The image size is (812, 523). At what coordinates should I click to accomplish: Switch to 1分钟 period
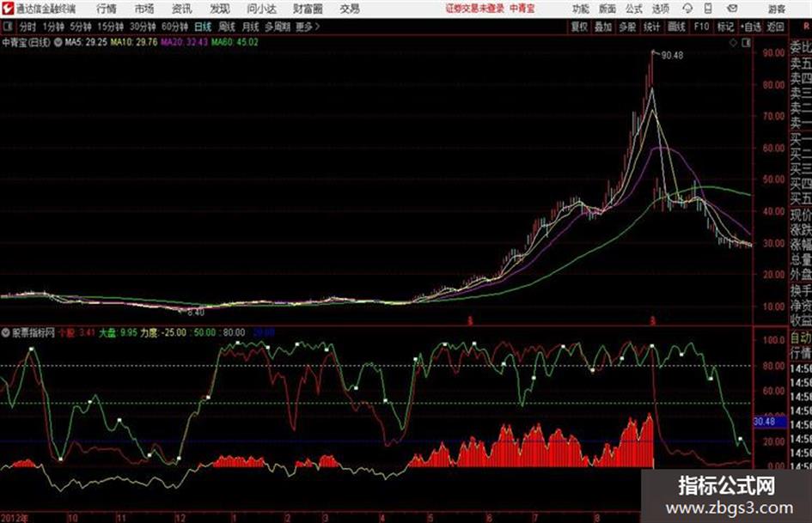point(53,27)
